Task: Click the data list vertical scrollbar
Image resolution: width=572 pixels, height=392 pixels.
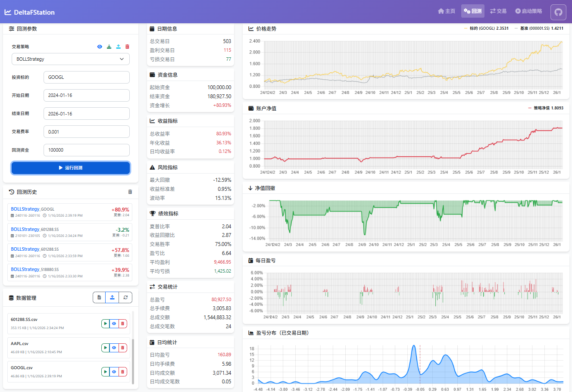Action: coord(133,361)
